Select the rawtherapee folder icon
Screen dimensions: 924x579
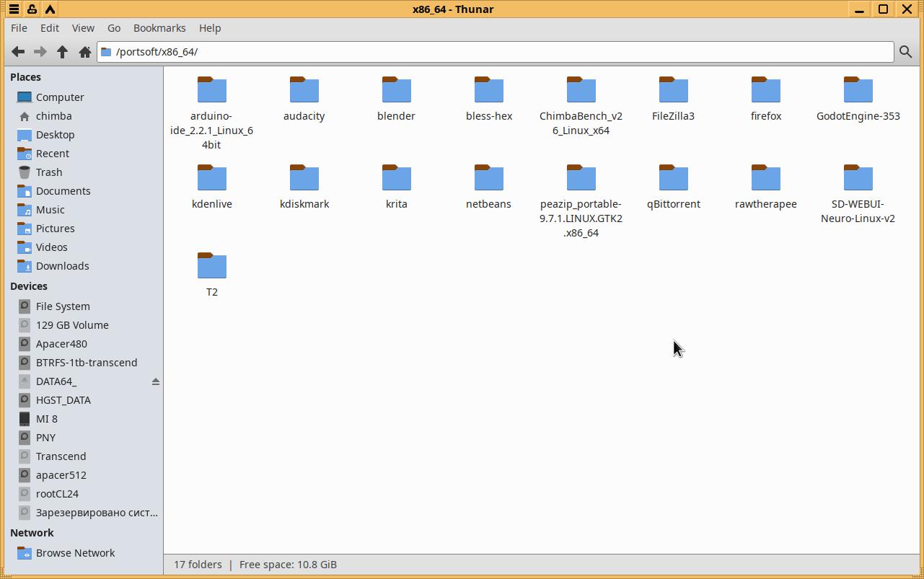pyautogui.click(x=766, y=178)
